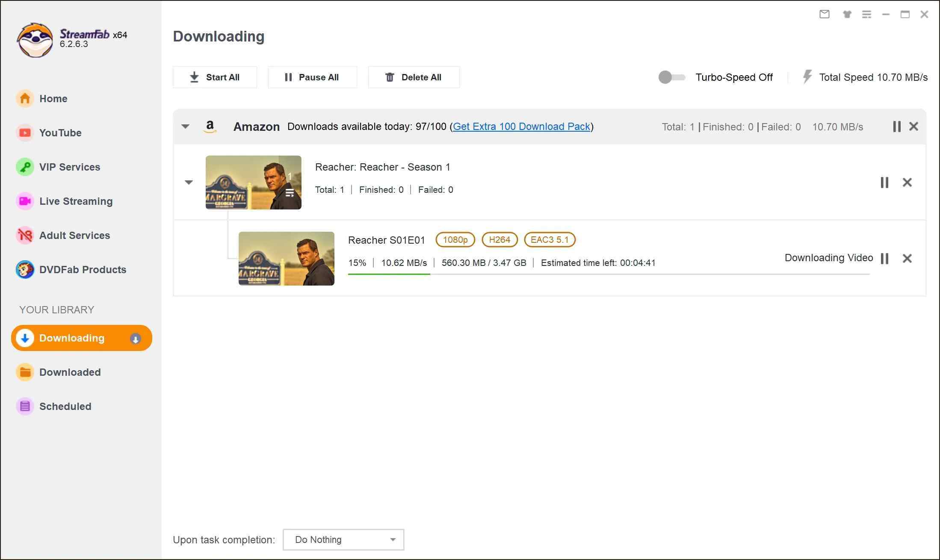Click the gift promotions icon at top right
Image resolution: width=940 pixels, height=560 pixels.
click(846, 14)
